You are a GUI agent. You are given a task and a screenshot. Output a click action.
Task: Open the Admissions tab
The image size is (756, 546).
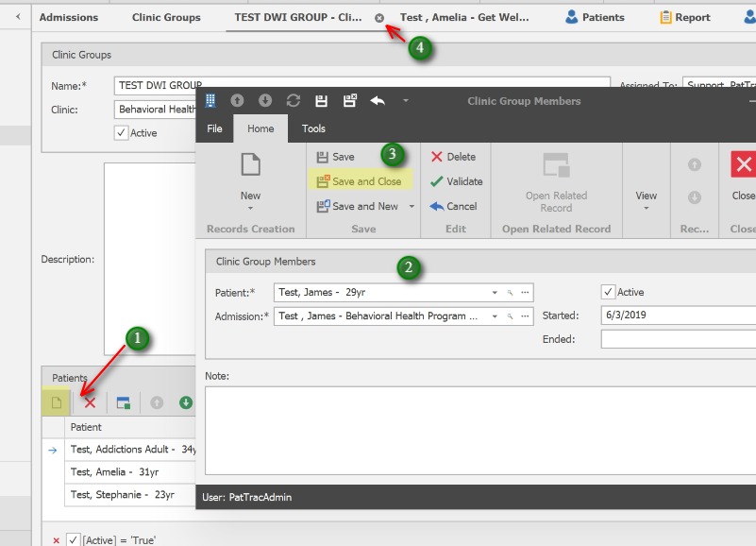click(69, 17)
